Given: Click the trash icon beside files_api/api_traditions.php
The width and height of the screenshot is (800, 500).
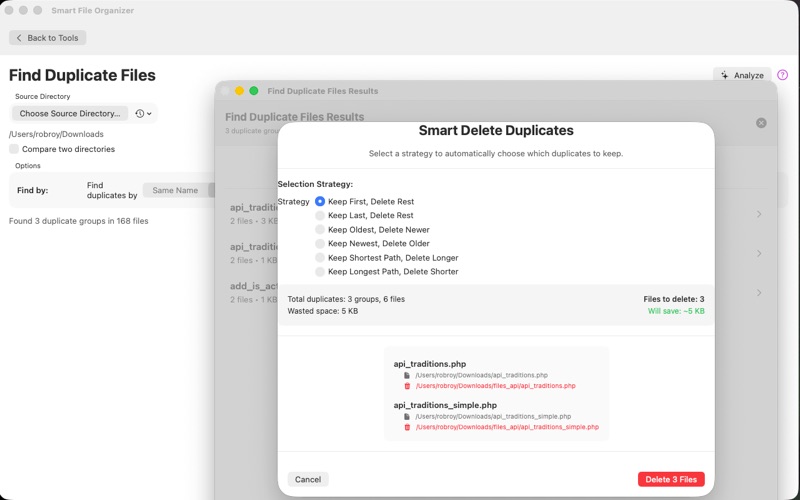Looking at the screenshot, I should pyautogui.click(x=407, y=386).
